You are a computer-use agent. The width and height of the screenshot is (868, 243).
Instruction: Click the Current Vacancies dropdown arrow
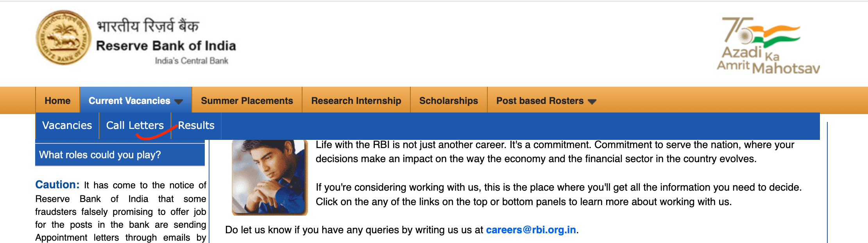[179, 102]
